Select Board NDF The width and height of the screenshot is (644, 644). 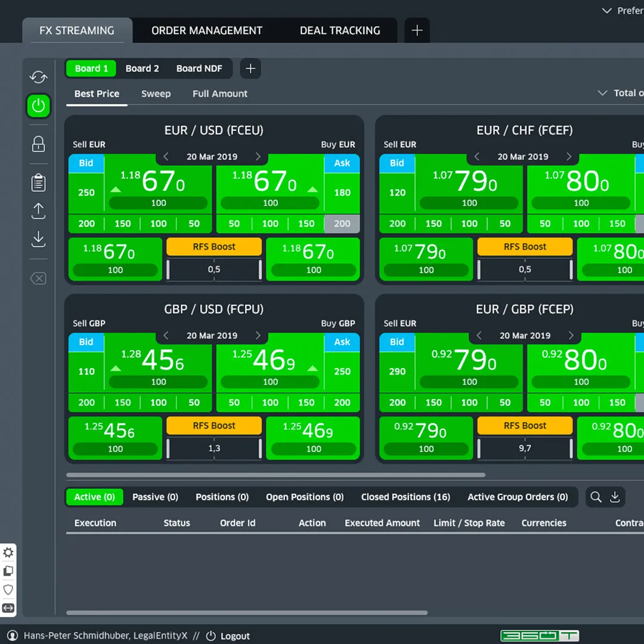(x=199, y=69)
